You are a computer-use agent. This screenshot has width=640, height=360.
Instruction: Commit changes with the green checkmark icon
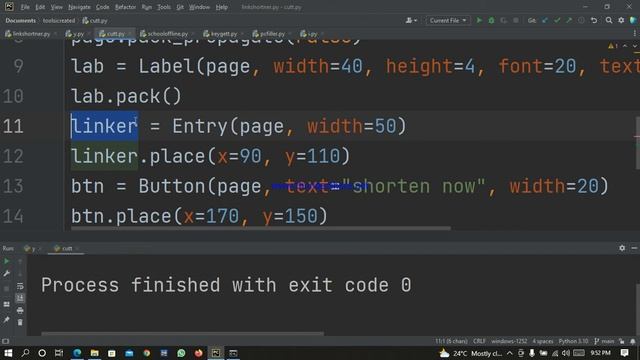click(557, 20)
